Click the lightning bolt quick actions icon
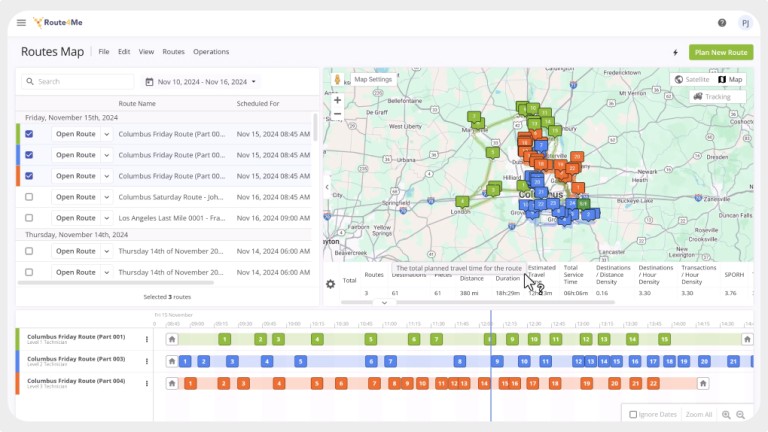 pyautogui.click(x=675, y=52)
